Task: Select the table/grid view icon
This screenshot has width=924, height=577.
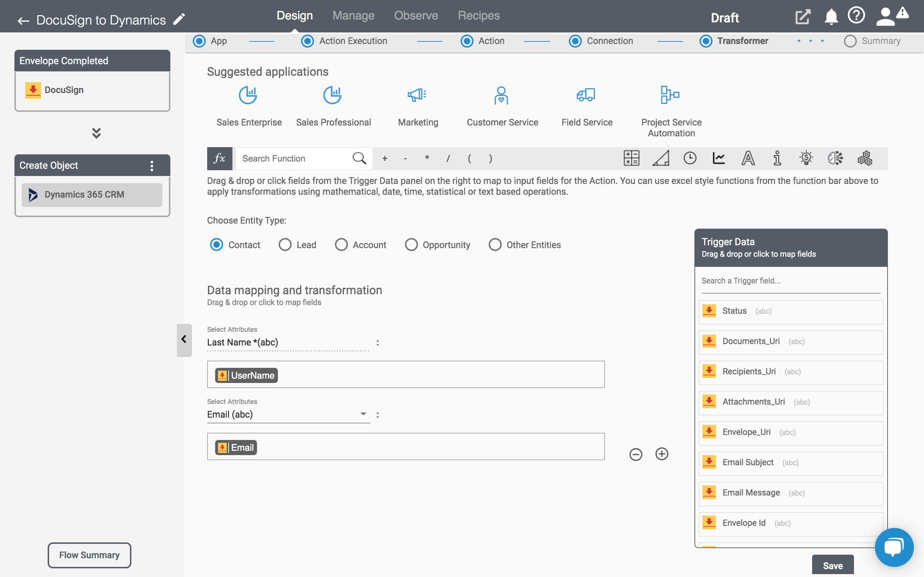Action: [631, 158]
